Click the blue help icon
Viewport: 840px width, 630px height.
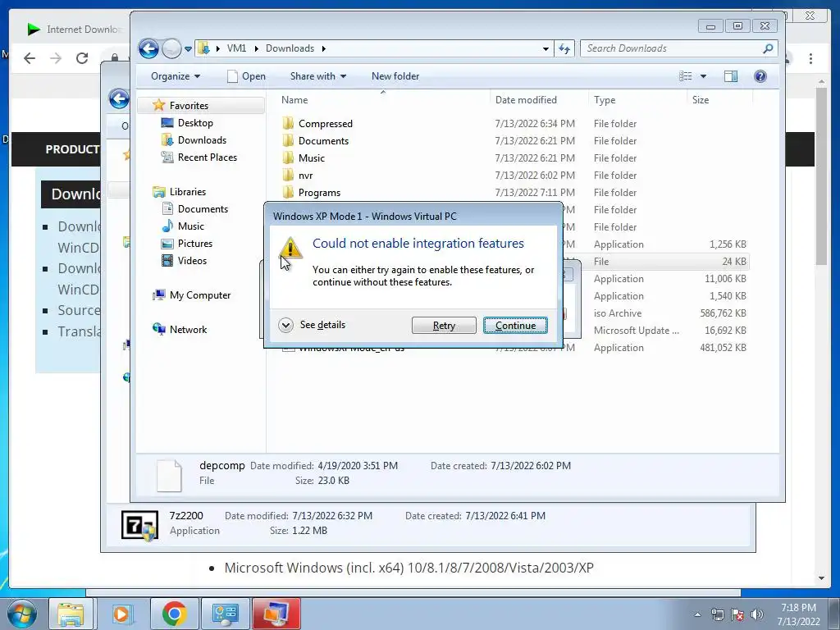coord(760,76)
